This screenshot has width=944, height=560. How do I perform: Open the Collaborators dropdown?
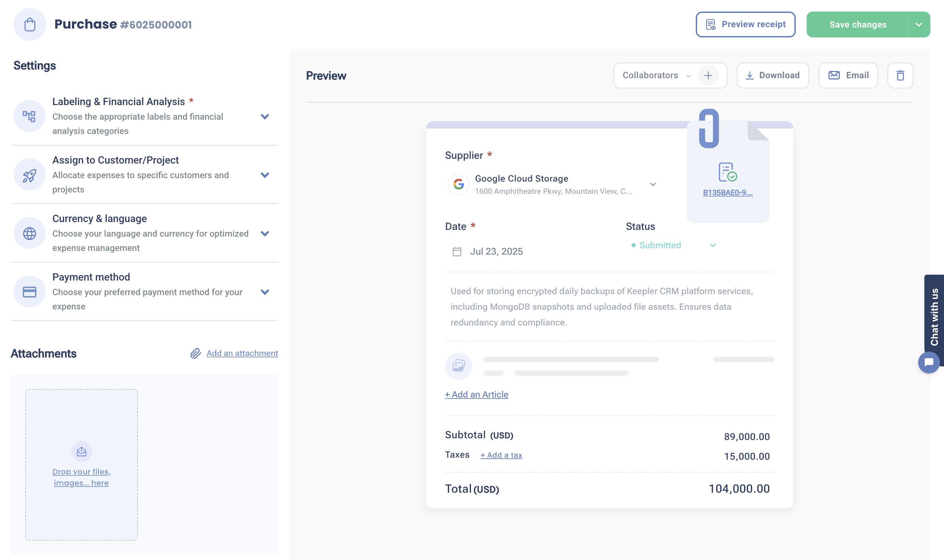point(689,75)
